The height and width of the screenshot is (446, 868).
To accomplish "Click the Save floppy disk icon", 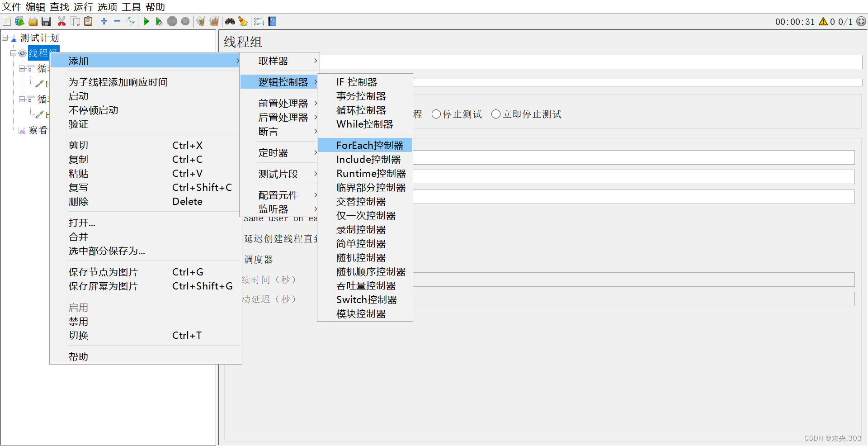I will pyautogui.click(x=46, y=21).
